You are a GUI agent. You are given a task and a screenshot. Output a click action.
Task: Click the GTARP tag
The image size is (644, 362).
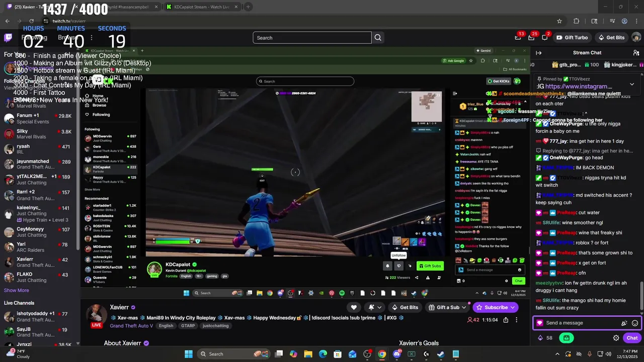tap(188, 326)
